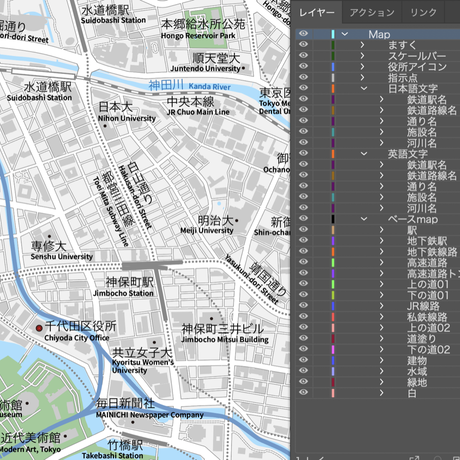
Task: Select the 上の道02 layer
Action: (428, 328)
